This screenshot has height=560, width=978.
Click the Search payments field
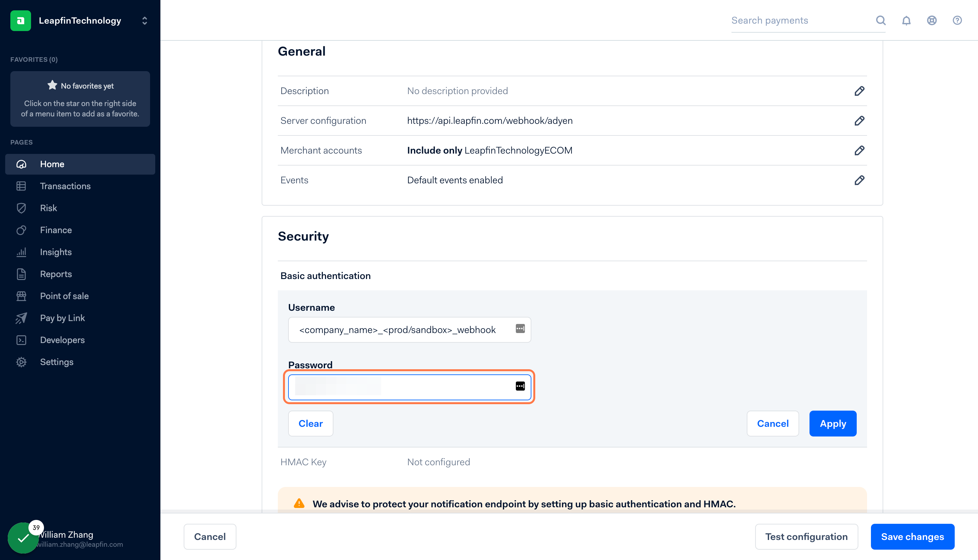pyautogui.click(x=800, y=20)
